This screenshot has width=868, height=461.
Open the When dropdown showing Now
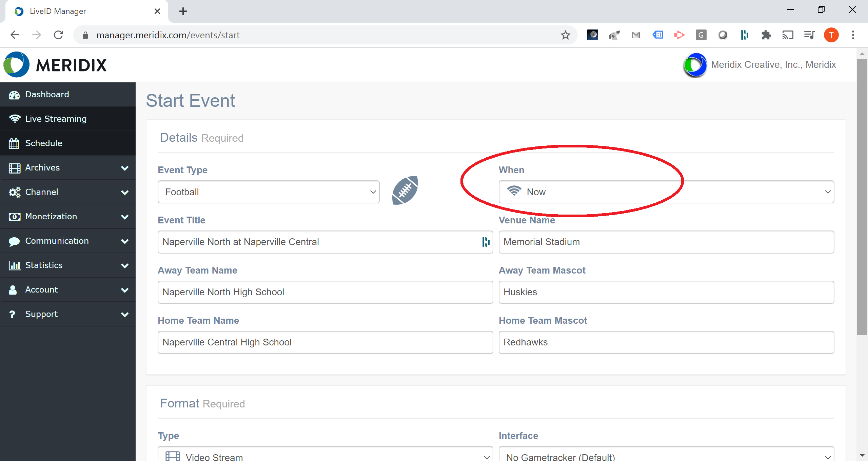[x=666, y=192]
